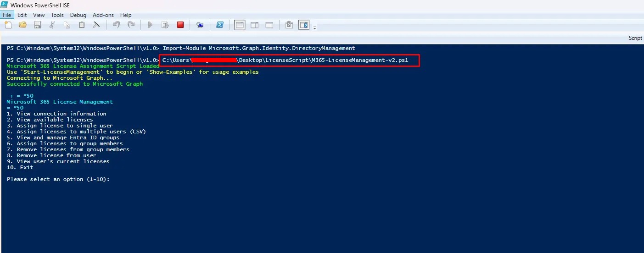
Task: Open a new remote PowerShell tab
Action: pyautogui.click(x=200, y=25)
